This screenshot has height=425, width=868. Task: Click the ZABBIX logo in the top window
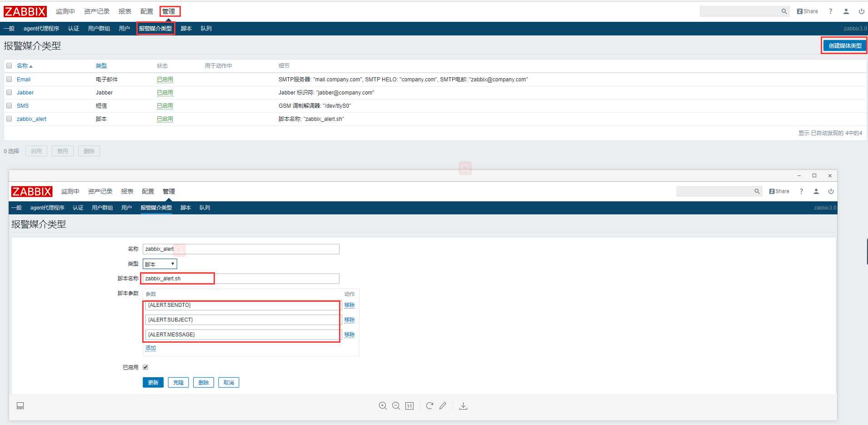tap(25, 11)
